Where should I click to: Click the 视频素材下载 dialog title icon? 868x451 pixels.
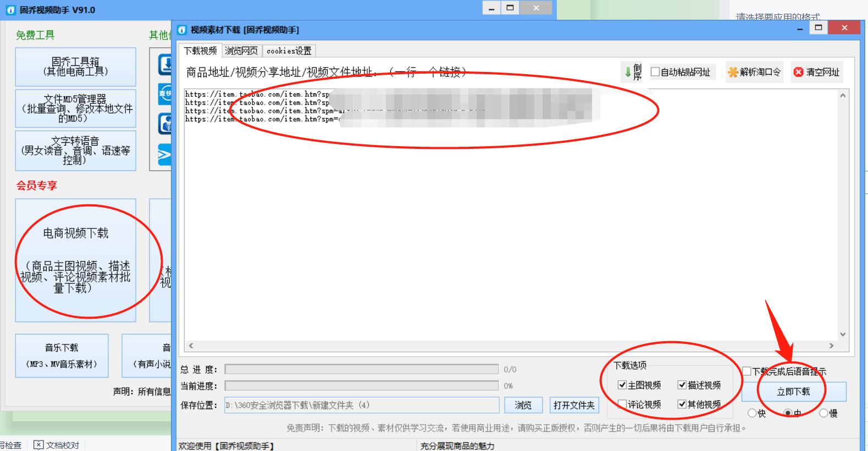pyautogui.click(x=183, y=30)
